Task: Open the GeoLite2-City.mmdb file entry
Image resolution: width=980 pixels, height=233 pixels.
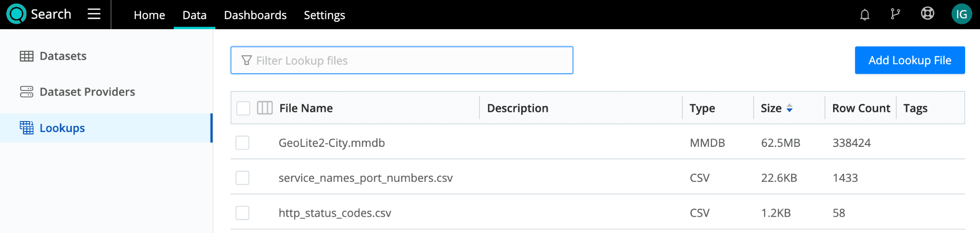Action: tap(332, 143)
